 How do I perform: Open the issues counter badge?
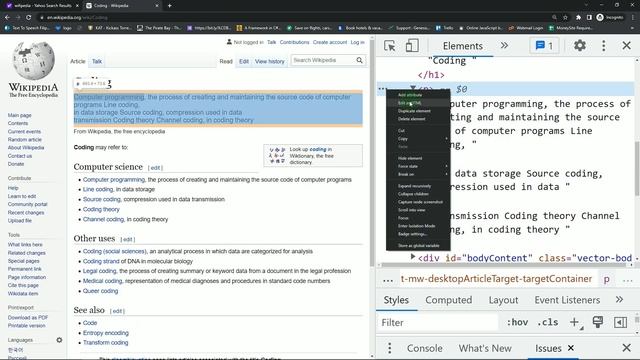544,46
